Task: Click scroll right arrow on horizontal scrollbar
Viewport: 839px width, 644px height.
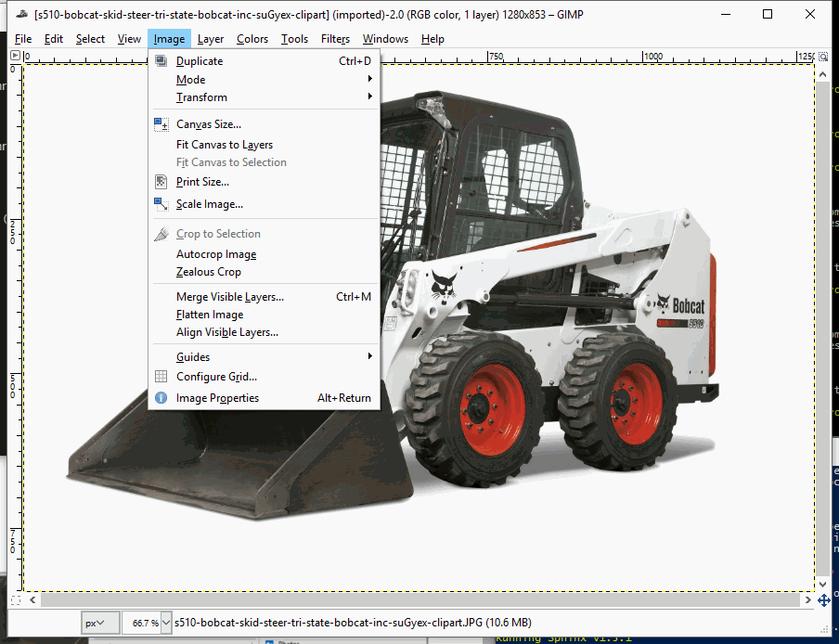Action: (808, 599)
